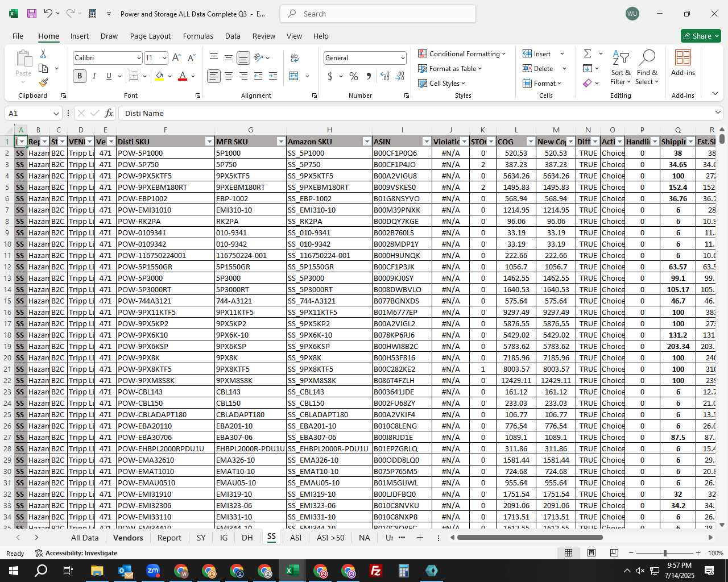Apply the red Font Color swatch
This screenshot has height=582, width=728.
coord(183,76)
